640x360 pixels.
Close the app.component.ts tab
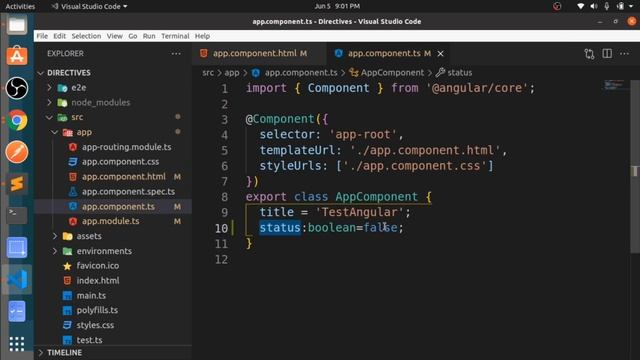(x=440, y=53)
